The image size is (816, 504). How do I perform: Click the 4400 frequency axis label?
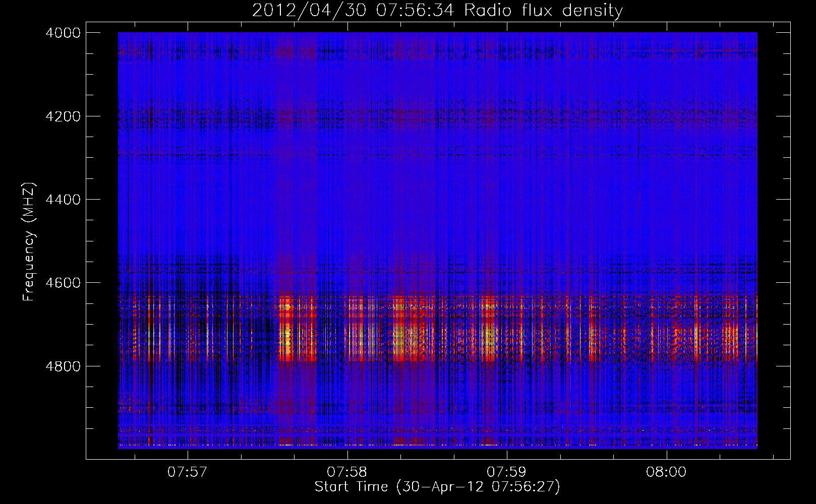[63, 200]
